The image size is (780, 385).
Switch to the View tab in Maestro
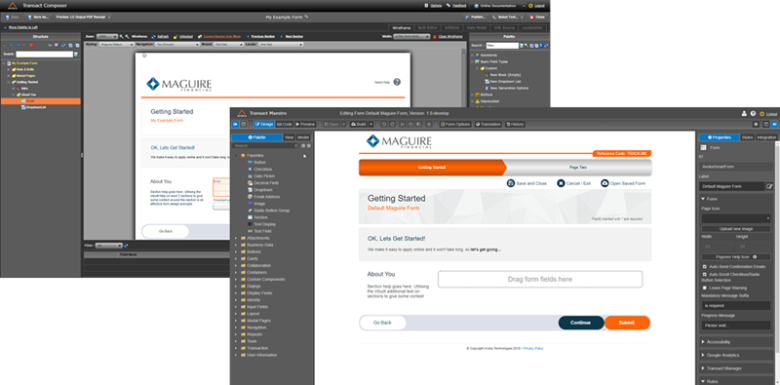289,137
